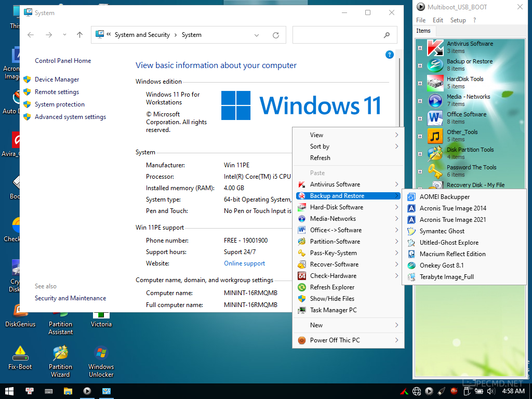Go to Control Panel Home
532x399 pixels.
63,61
